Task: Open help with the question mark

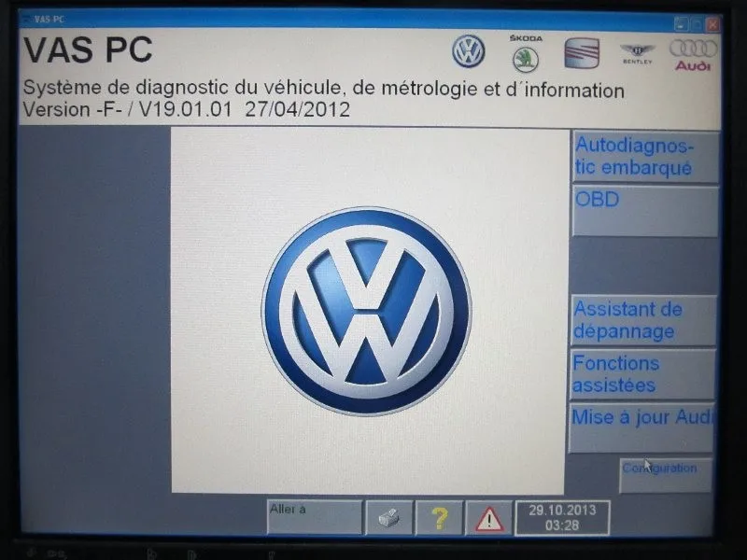Action: tap(439, 518)
